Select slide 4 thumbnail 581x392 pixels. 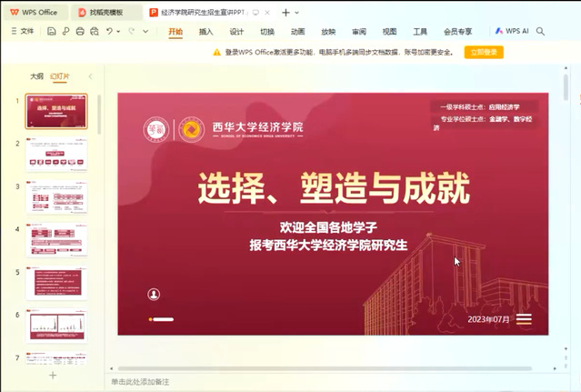coord(56,239)
